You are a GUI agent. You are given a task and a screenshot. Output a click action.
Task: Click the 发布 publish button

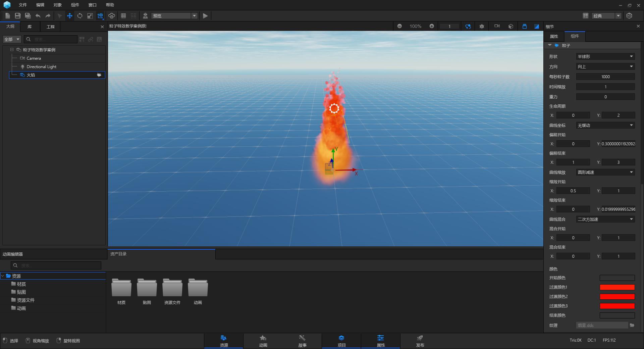(x=420, y=341)
